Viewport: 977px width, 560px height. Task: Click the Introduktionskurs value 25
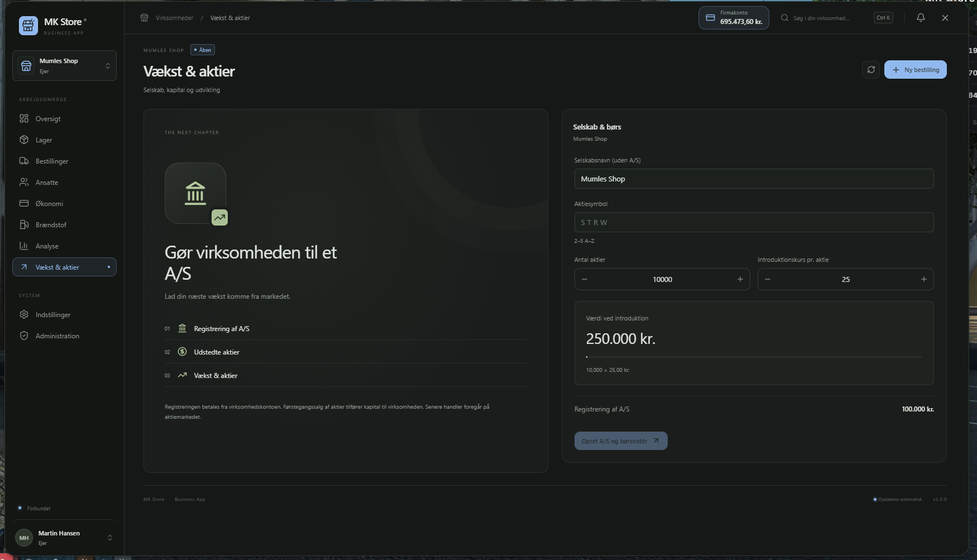[846, 279]
